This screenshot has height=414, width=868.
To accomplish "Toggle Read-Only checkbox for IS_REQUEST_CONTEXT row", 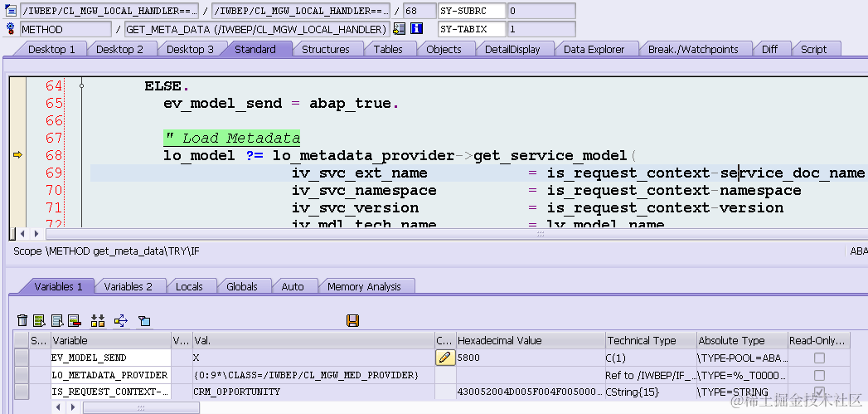I will pos(819,392).
